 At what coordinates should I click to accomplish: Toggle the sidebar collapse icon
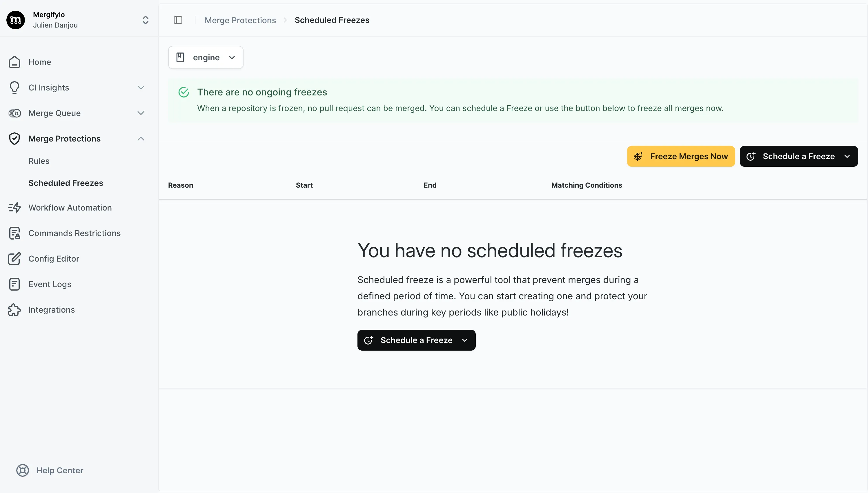[x=178, y=20]
